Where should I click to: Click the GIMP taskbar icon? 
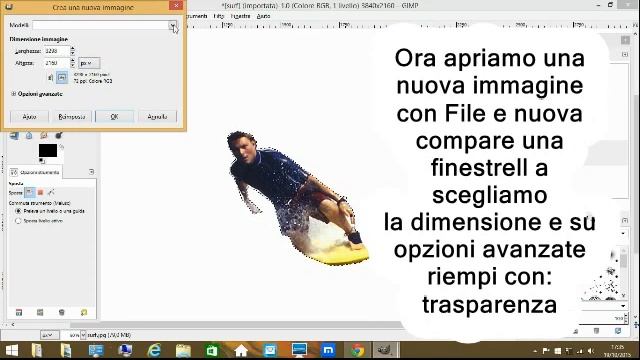(x=384, y=350)
